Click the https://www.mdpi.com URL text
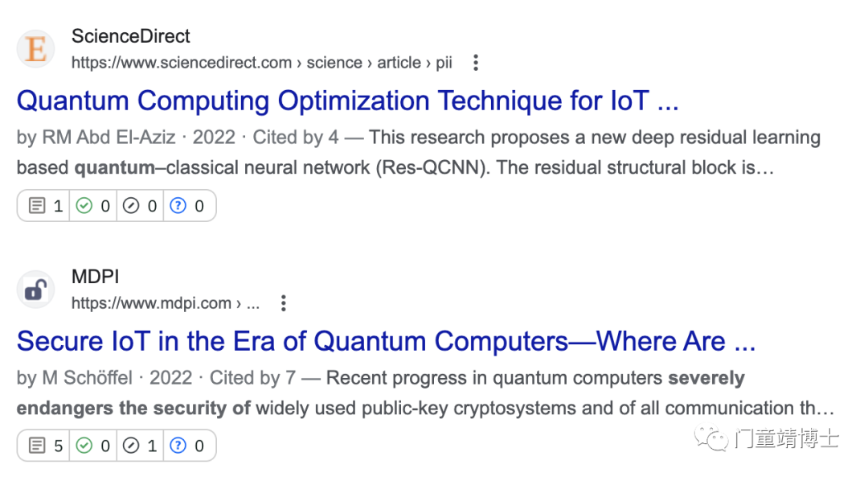The image size is (868, 477). click(x=151, y=303)
